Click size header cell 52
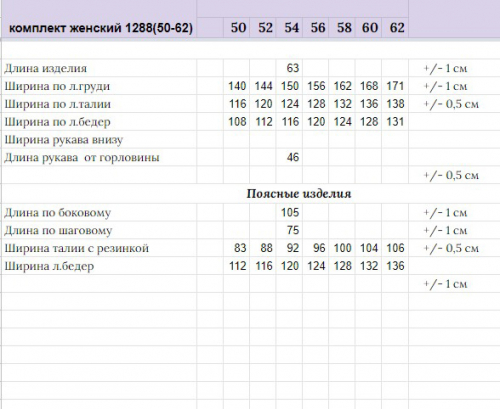This screenshot has width=500, height=409. click(x=263, y=28)
